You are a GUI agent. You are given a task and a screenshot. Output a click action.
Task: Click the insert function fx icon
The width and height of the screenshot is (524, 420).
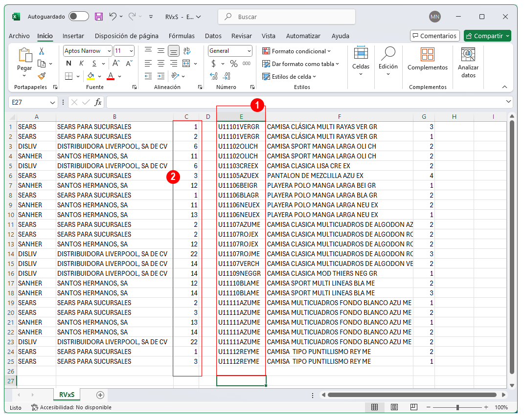(x=98, y=102)
